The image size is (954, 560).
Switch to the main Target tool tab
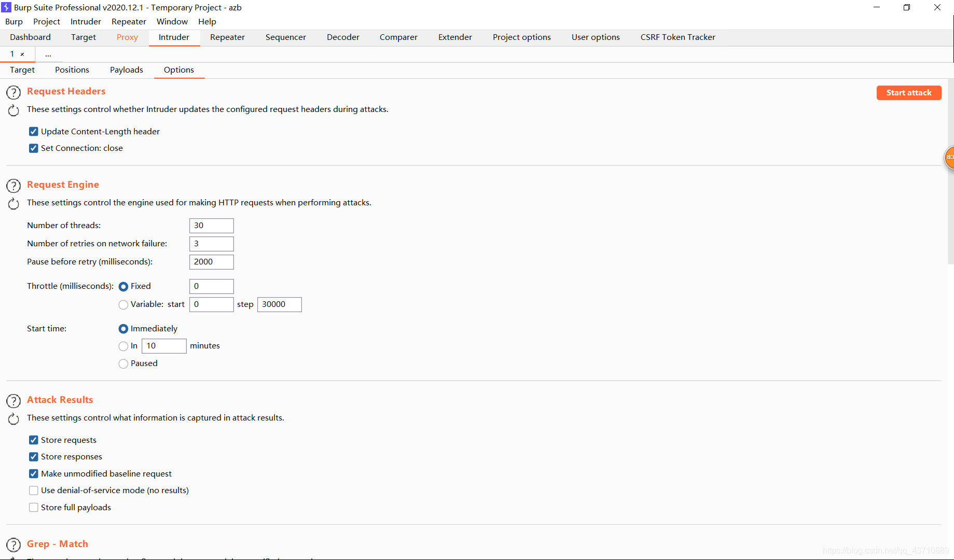tap(84, 37)
